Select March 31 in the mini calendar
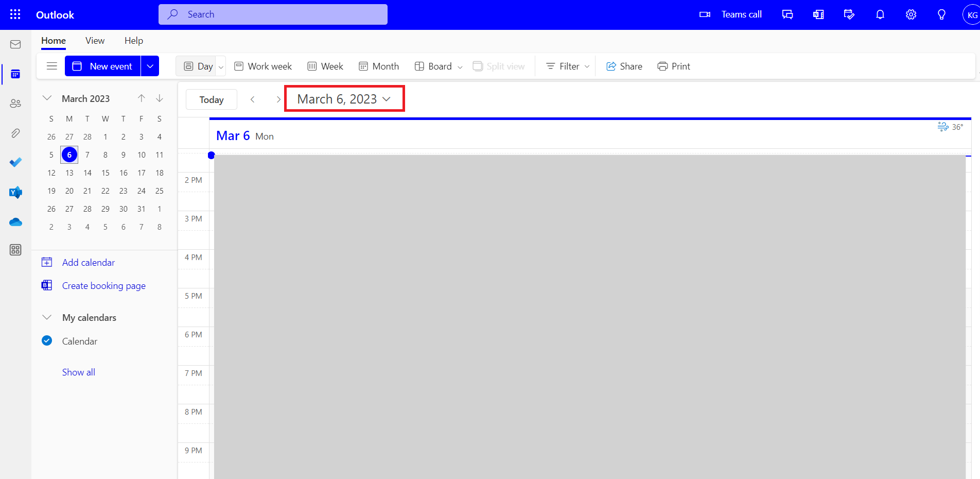 tap(142, 209)
